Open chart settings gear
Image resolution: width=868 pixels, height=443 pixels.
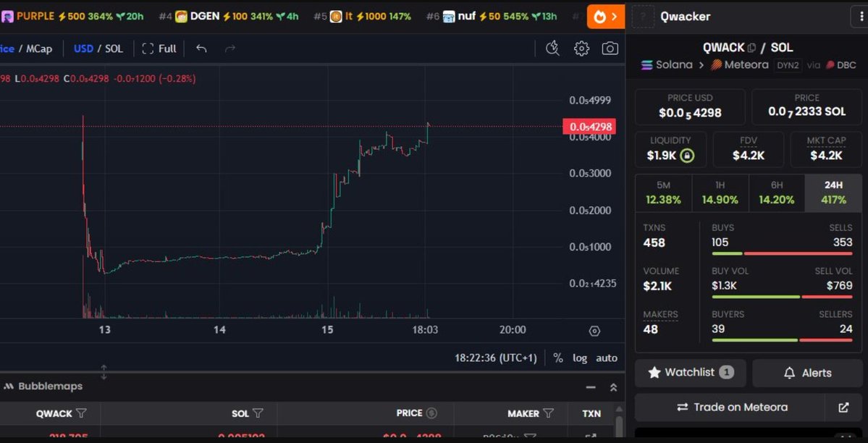[x=581, y=48]
